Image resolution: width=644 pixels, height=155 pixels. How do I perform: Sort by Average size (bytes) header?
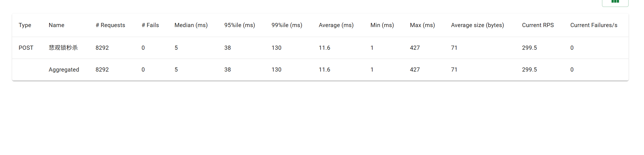coord(477,25)
